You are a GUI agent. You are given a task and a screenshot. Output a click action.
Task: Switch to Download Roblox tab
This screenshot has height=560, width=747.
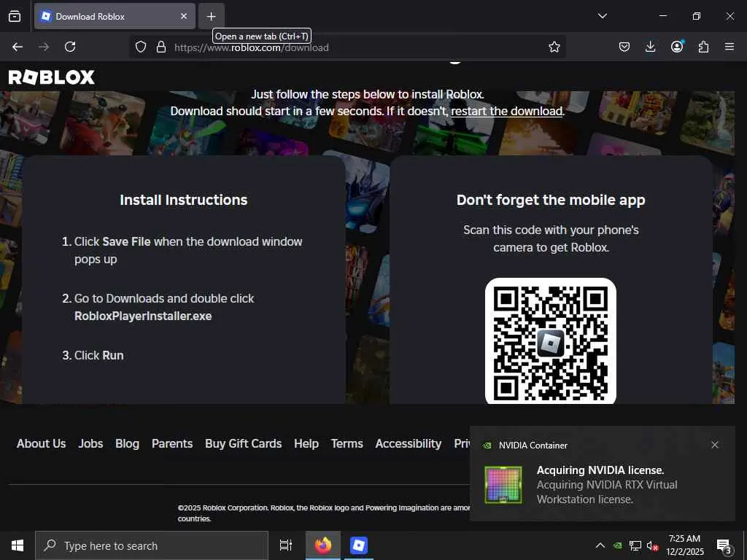point(115,16)
